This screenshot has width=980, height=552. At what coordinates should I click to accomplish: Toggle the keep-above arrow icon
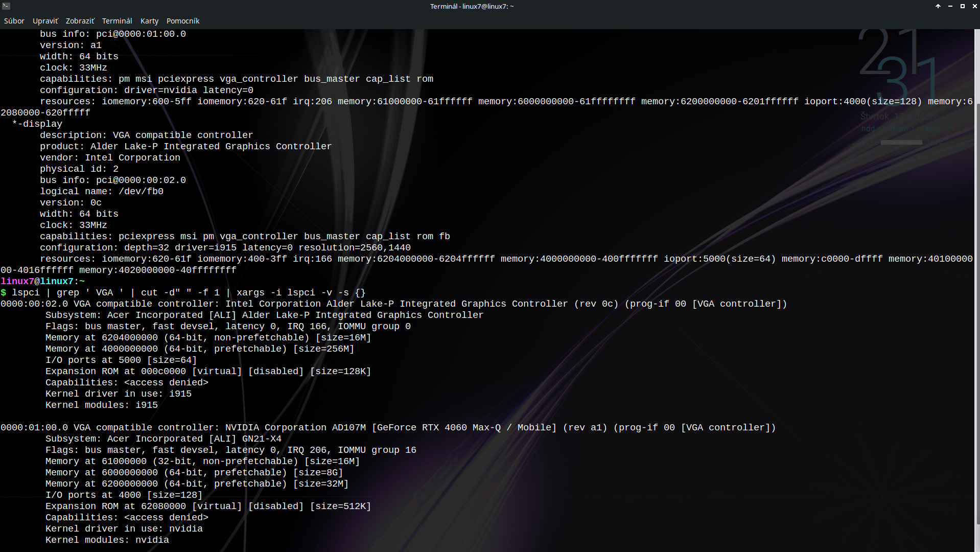pos(938,6)
